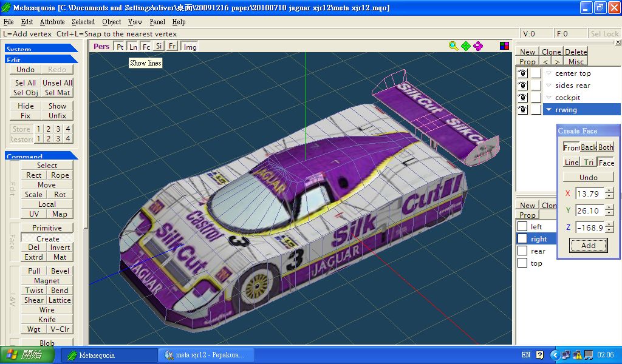Collapse the Edit panel header
The width and height of the screenshot is (622, 364).
click(41, 59)
